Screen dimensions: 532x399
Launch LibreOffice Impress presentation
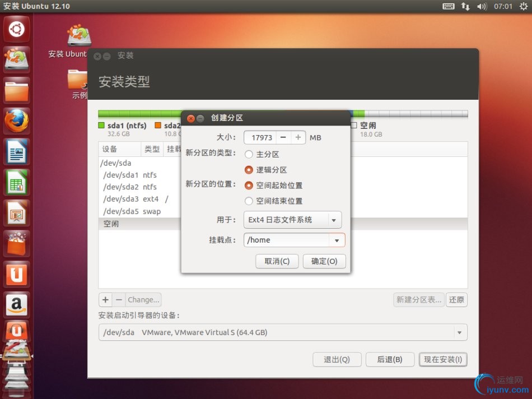click(x=17, y=213)
